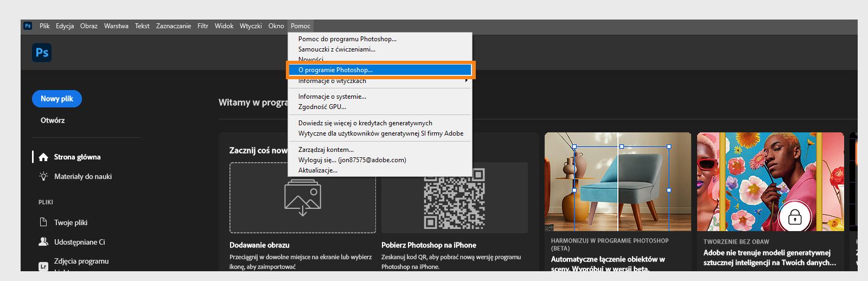Click the lightbulb icon beside Materiały do nauki
The height and width of the screenshot is (281, 868).
43,176
